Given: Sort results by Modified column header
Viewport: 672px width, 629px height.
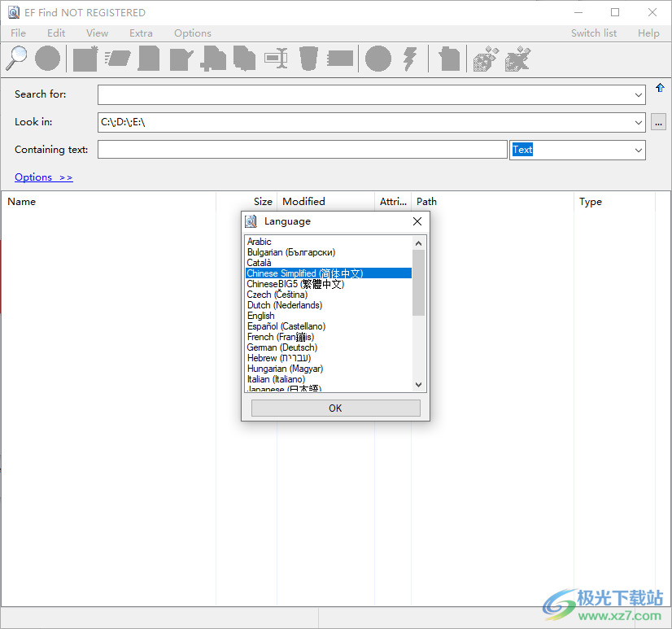Looking at the screenshot, I should click(x=325, y=202).
